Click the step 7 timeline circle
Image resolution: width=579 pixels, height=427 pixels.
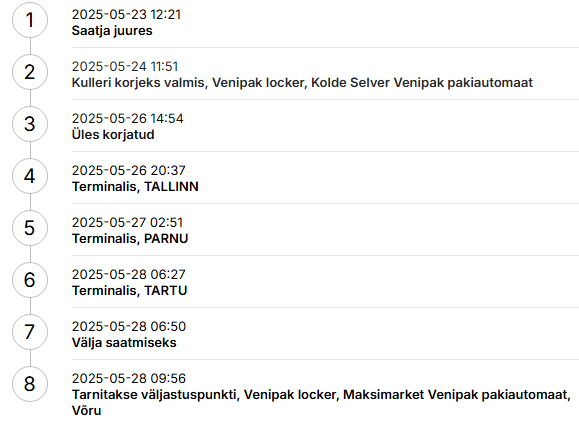tap(30, 332)
